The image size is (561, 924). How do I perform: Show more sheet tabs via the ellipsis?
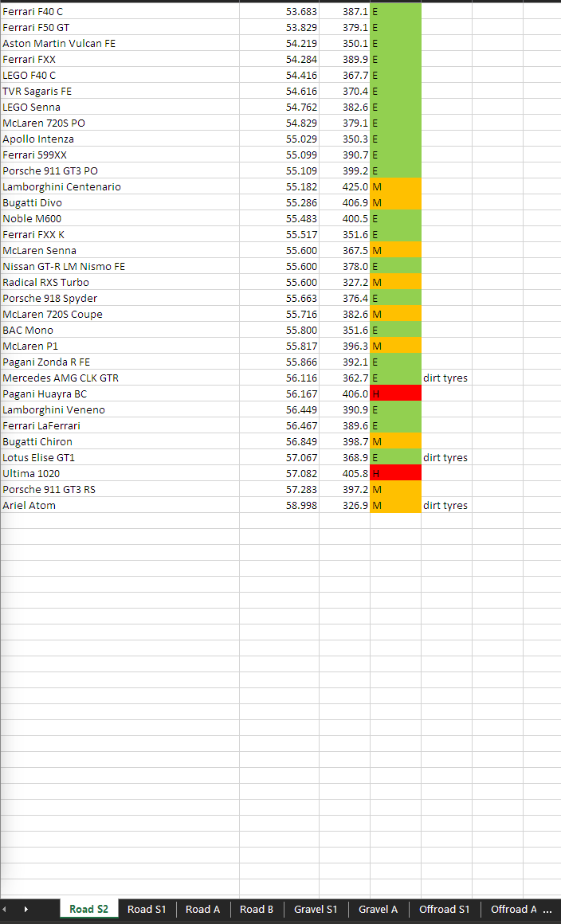(549, 910)
